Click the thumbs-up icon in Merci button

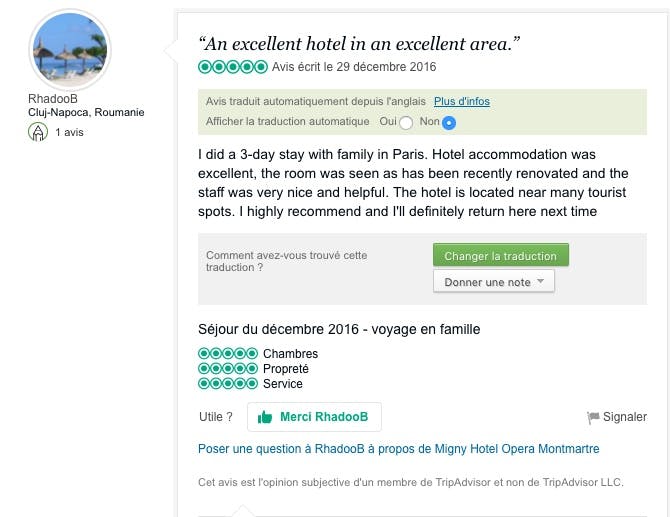point(266,417)
